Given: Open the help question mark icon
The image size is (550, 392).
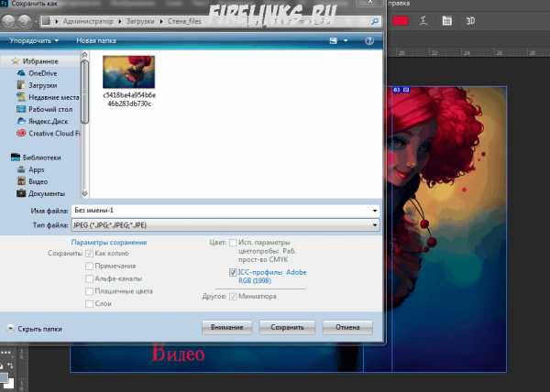Looking at the screenshot, I should (x=369, y=40).
